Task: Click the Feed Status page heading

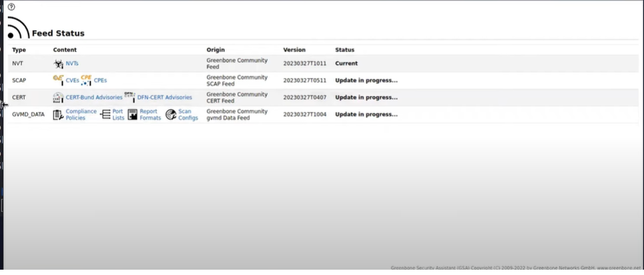Action: (x=59, y=33)
